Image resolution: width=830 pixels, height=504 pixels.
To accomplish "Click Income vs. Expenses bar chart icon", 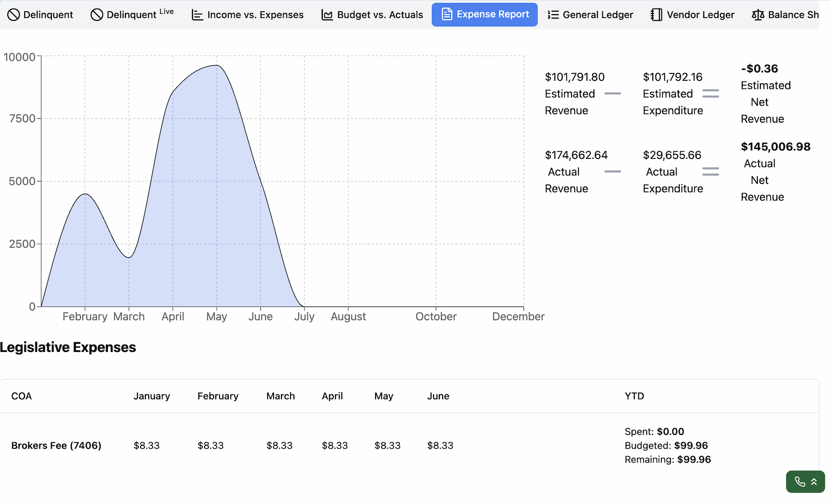I will pos(197,15).
